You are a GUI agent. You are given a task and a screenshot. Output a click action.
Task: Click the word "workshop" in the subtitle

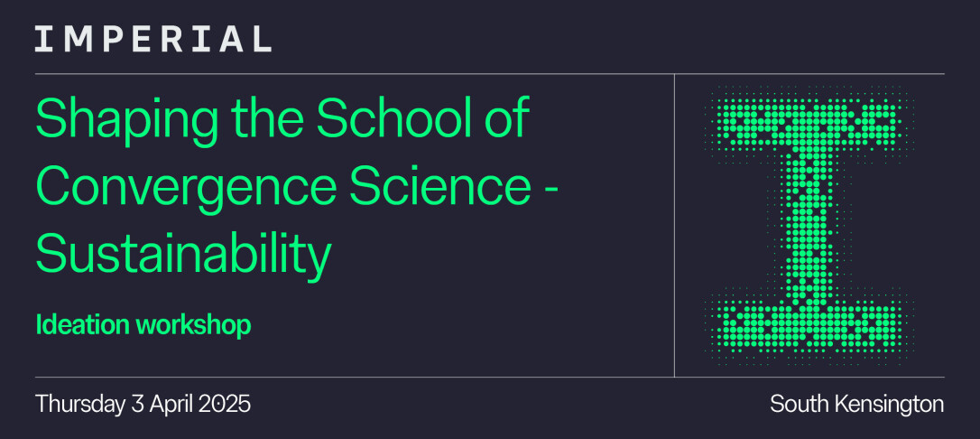pos(193,325)
